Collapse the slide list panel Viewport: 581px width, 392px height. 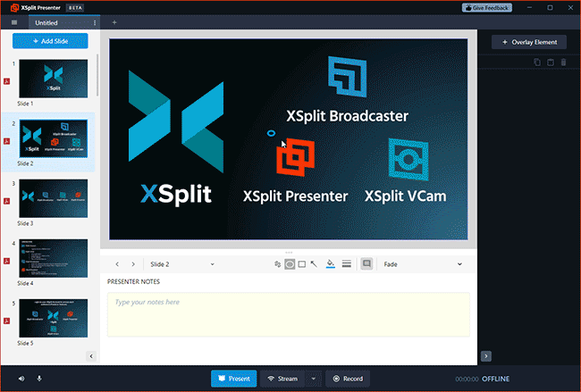pos(91,356)
